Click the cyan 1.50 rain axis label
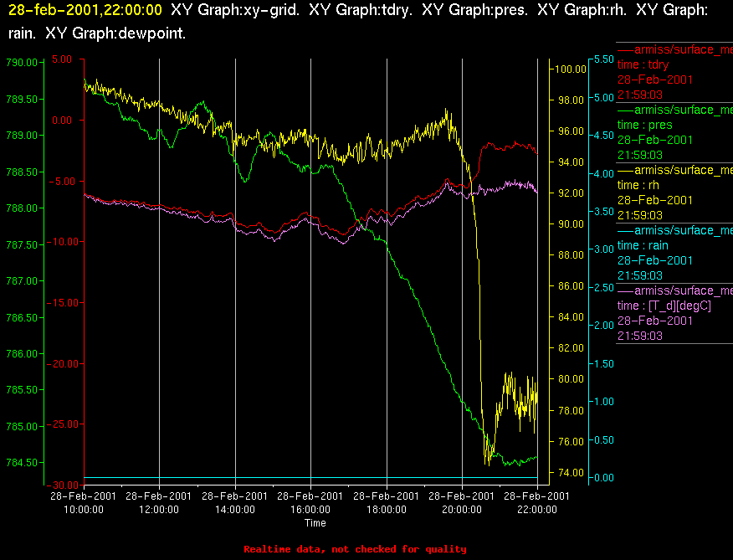The image size is (733, 560). [x=603, y=363]
